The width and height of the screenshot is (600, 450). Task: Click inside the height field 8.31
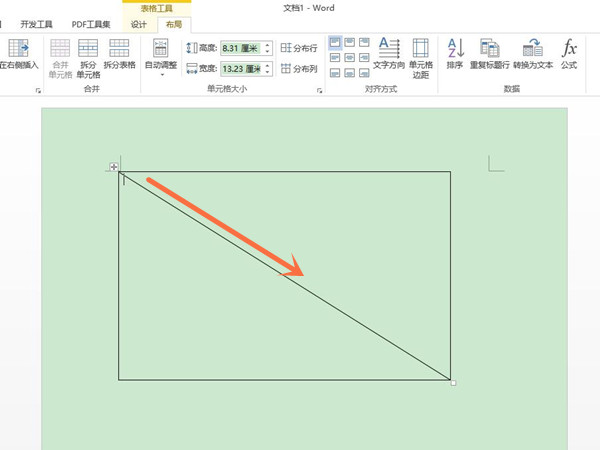pos(241,48)
